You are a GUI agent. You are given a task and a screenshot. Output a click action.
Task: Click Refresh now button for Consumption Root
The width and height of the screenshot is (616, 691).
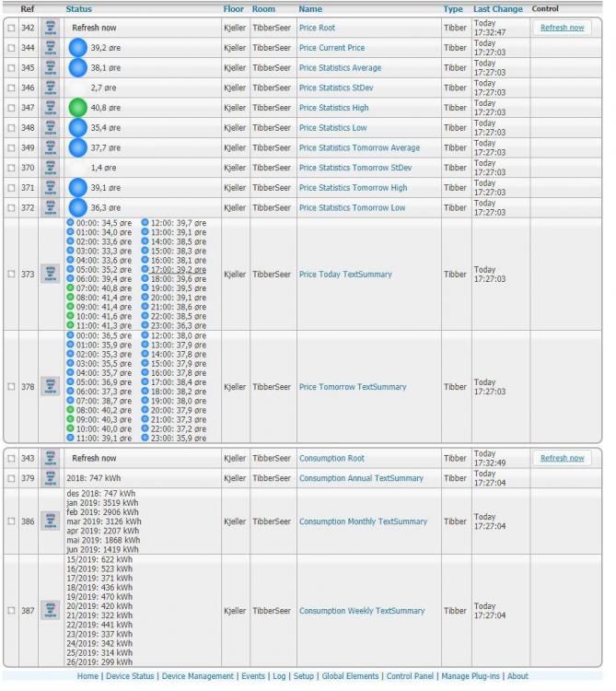pyautogui.click(x=562, y=458)
